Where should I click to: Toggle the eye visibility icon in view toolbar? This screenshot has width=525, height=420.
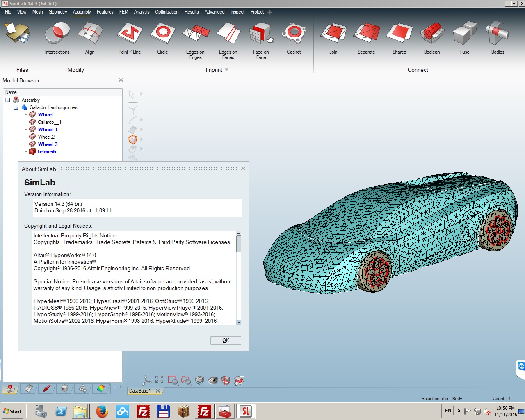point(213,381)
